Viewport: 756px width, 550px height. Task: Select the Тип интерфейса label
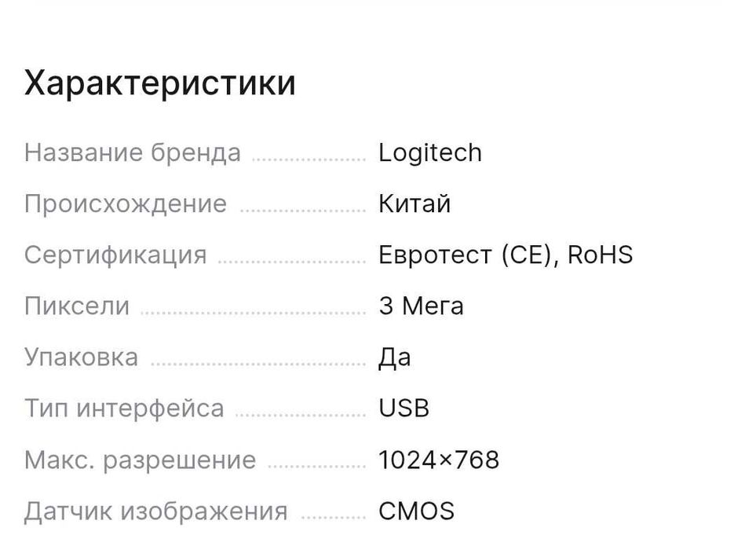(124, 409)
